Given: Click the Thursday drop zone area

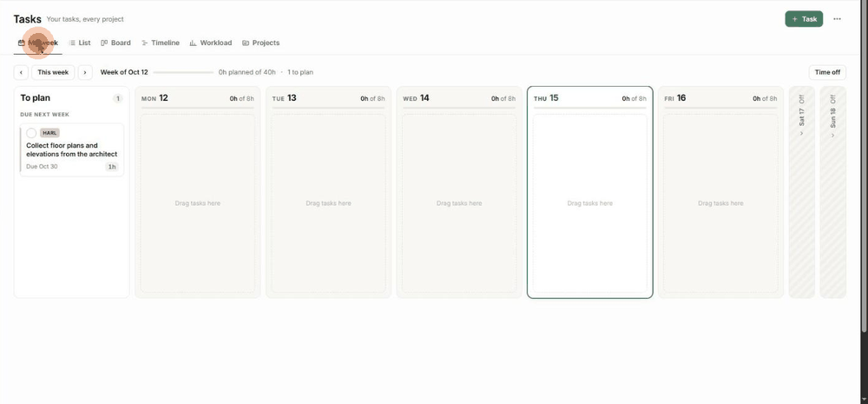Looking at the screenshot, I should (589, 203).
